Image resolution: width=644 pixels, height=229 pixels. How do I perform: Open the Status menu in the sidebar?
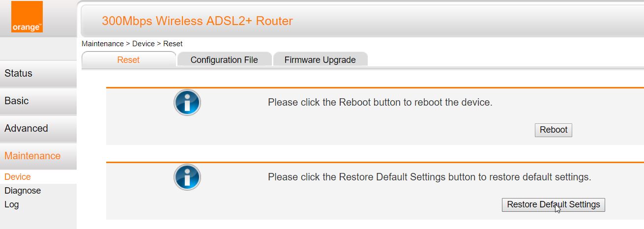(38, 74)
